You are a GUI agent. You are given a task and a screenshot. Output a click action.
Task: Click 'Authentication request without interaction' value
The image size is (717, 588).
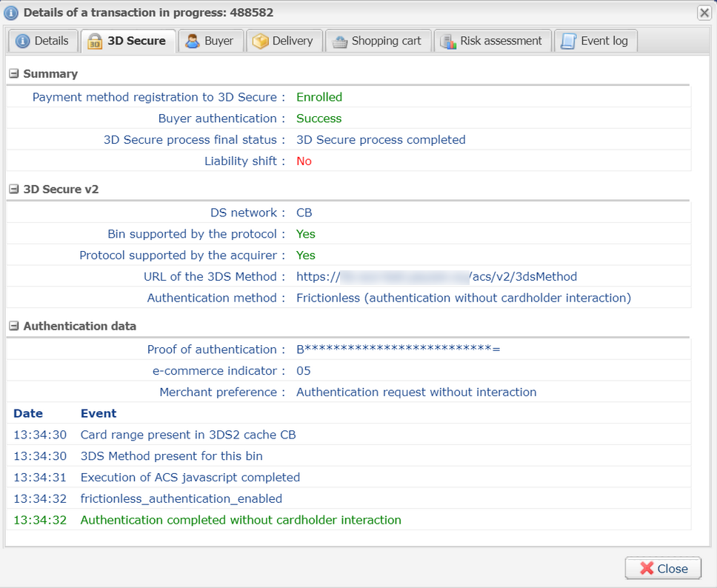(x=416, y=392)
